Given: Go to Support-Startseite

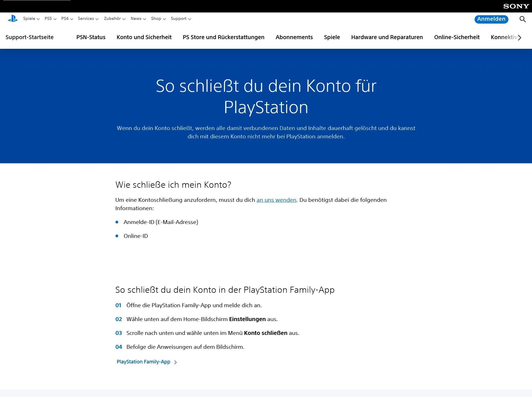Looking at the screenshot, I should point(29,37).
